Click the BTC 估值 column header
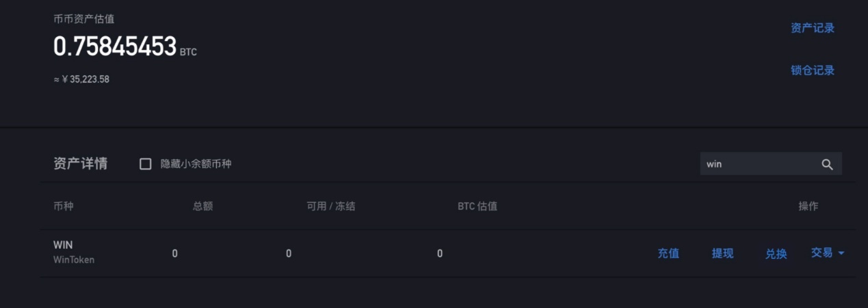The width and height of the screenshot is (868, 308). click(x=477, y=206)
